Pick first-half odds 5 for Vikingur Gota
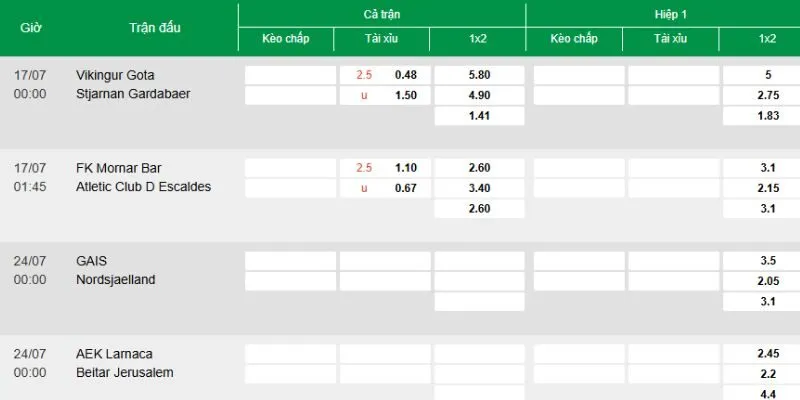800x400 pixels. (x=767, y=75)
